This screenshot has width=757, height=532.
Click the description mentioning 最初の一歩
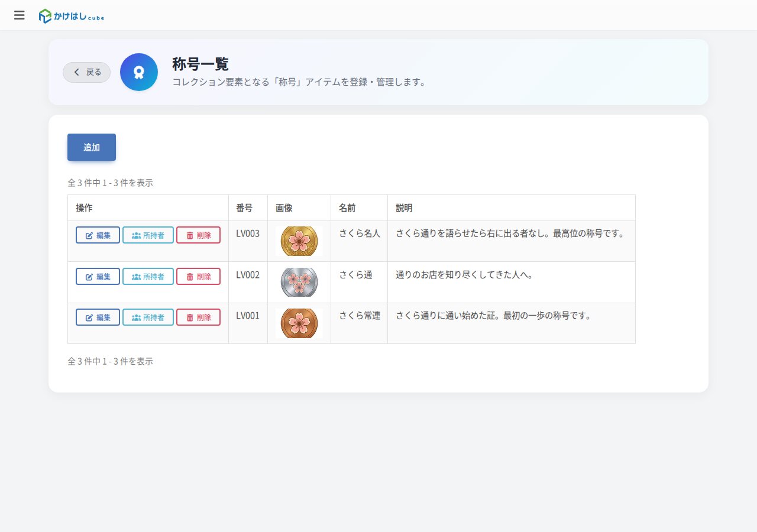[x=494, y=316]
